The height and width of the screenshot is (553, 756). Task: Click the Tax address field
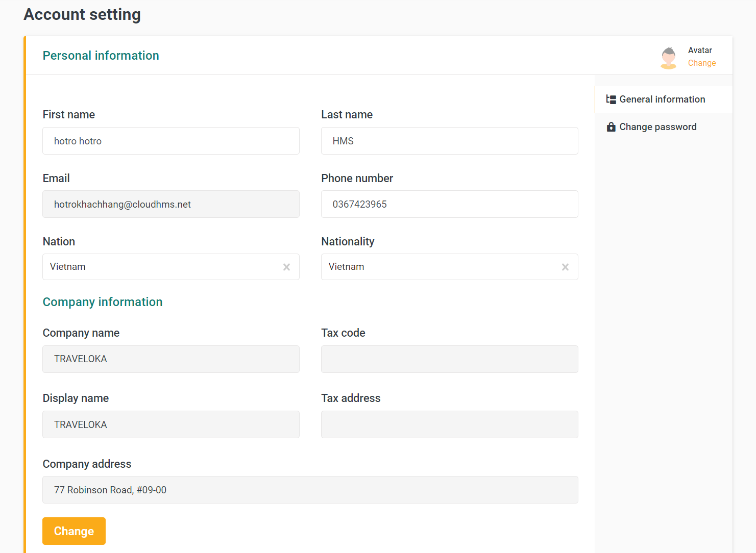click(x=449, y=424)
